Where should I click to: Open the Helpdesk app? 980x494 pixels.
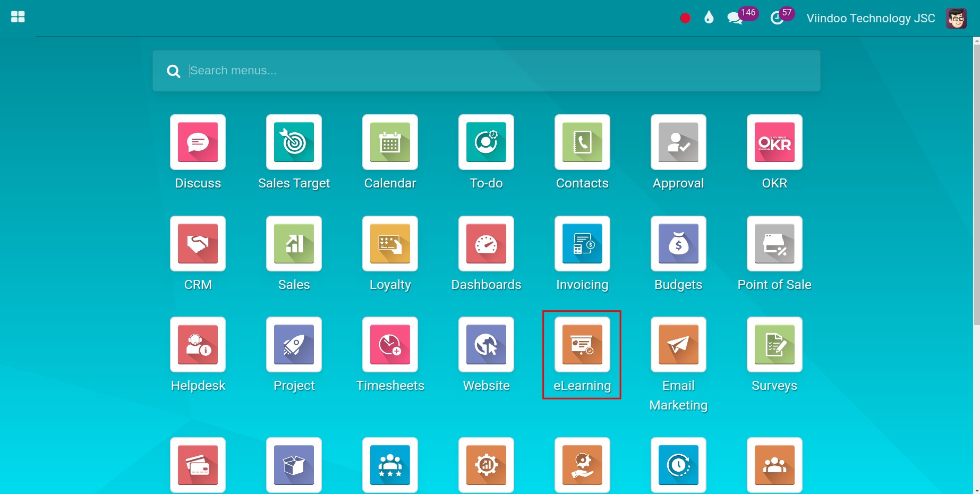click(198, 344)
